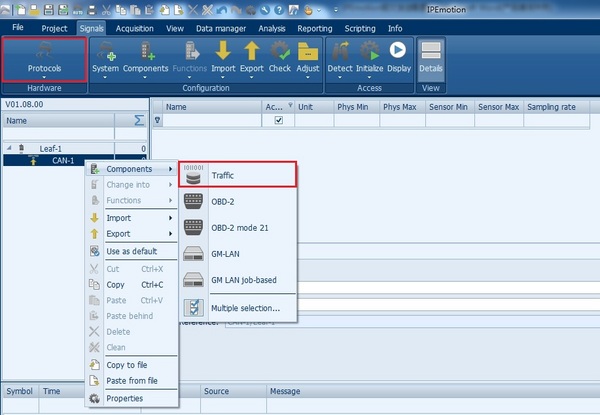Click the blue Undo arrow icon
Screen dimensions: 600x415
click(x=222, y=10)
